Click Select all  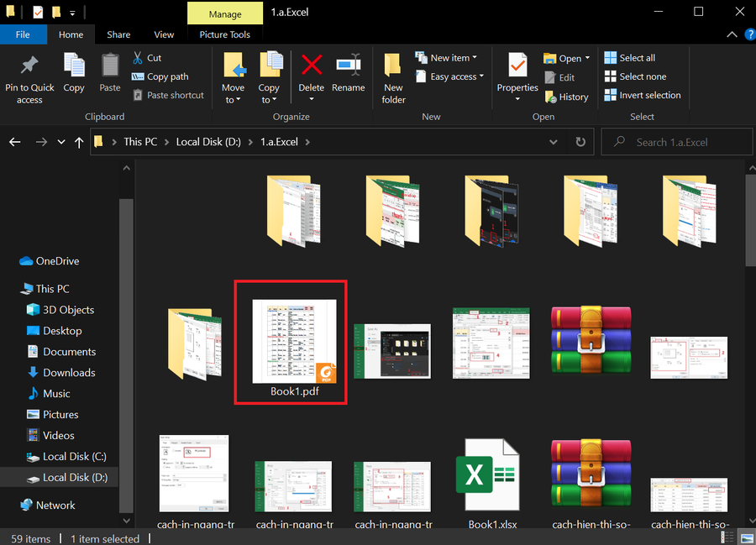(x=630, y=58)
